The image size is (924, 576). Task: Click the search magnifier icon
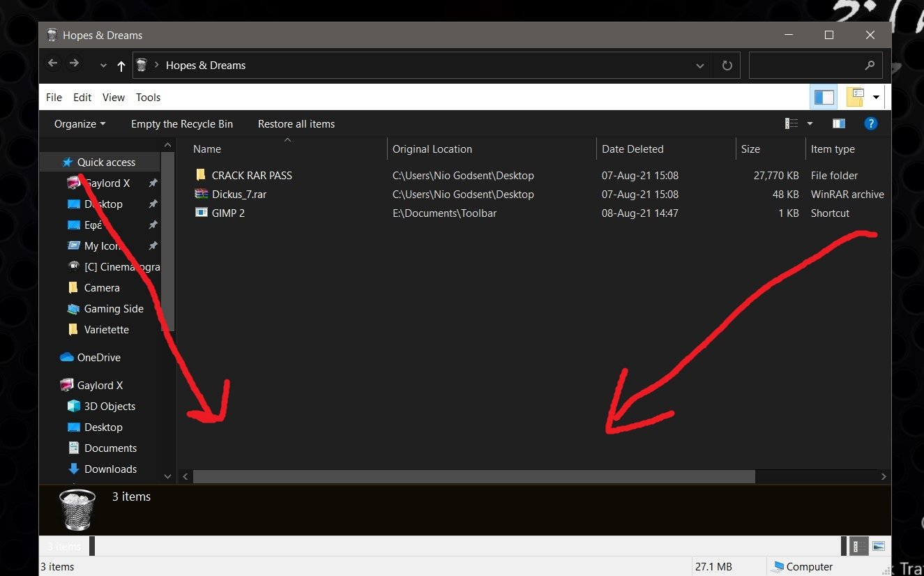tap(870, 66)
